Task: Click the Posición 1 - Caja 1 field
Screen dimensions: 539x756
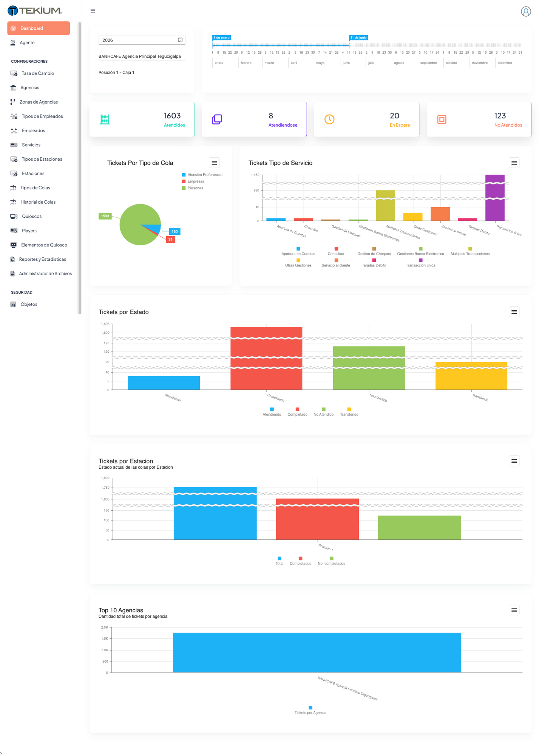Action: [x=142, y=73]
